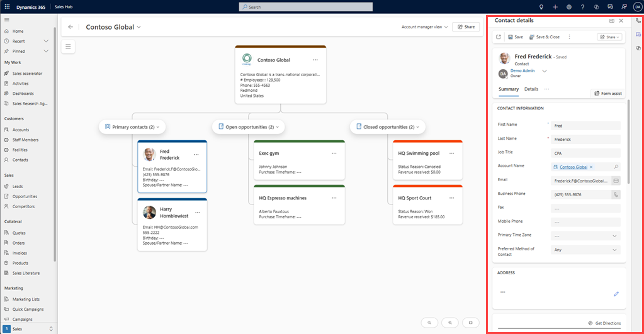Click the lightbulb icon in top bar
644x334 pixels.
[x=541, y=7]
